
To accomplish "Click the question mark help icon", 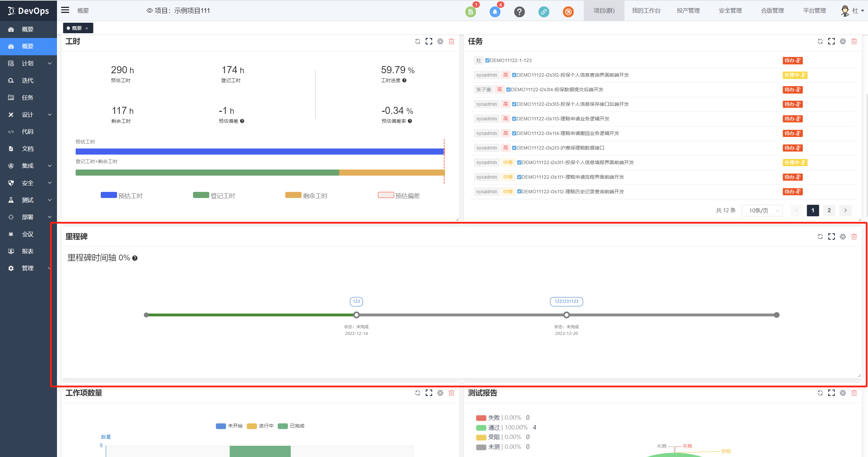I will click(x=519, y=12).
